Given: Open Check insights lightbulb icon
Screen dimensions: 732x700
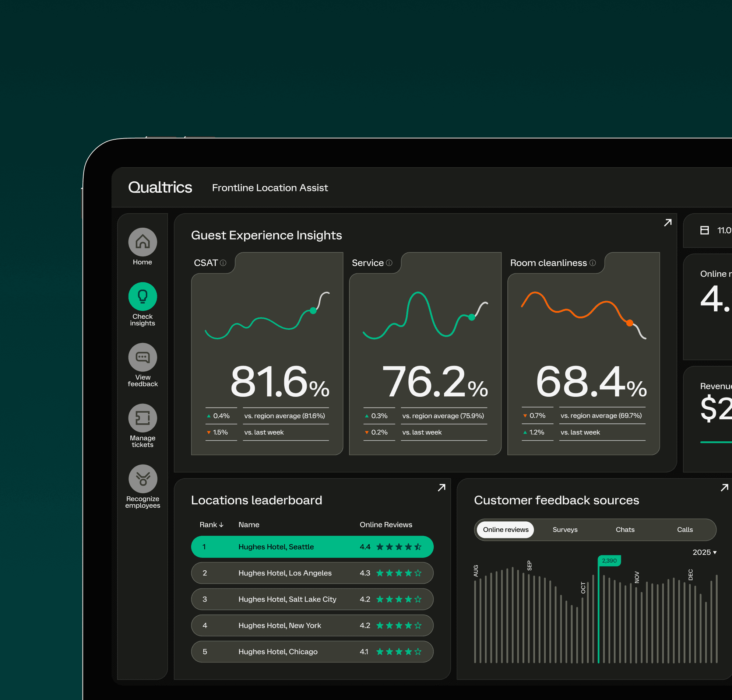Looking at the screenshot, I should click(x=142, y=297).
